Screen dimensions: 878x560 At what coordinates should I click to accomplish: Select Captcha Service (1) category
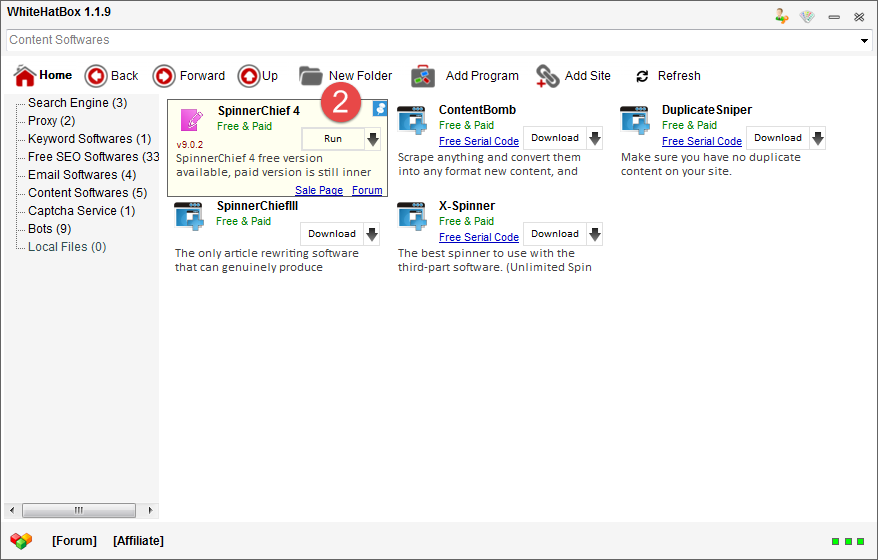[x=82, y=211]
